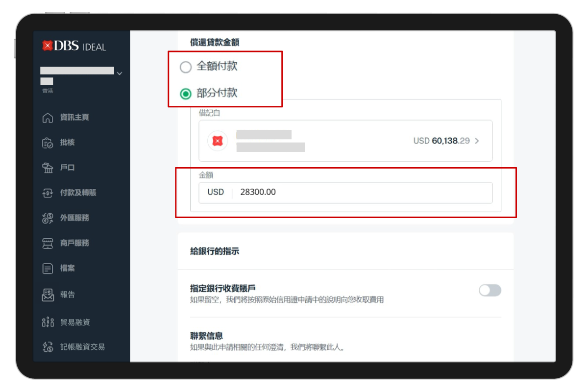Click the 檔案 files document icon

click(48, 269)
